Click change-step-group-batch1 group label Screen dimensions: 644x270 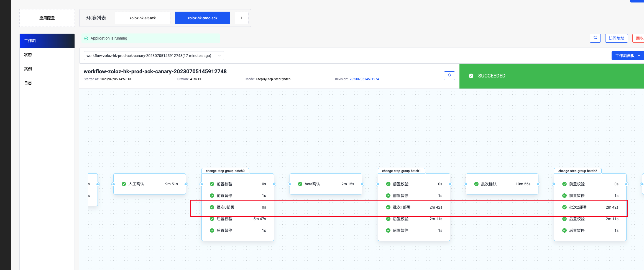[401, 171]
